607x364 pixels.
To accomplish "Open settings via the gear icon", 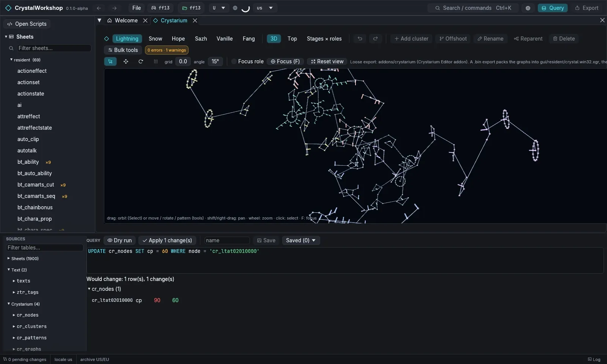I will pyautogui.click(x=528, y=8).
